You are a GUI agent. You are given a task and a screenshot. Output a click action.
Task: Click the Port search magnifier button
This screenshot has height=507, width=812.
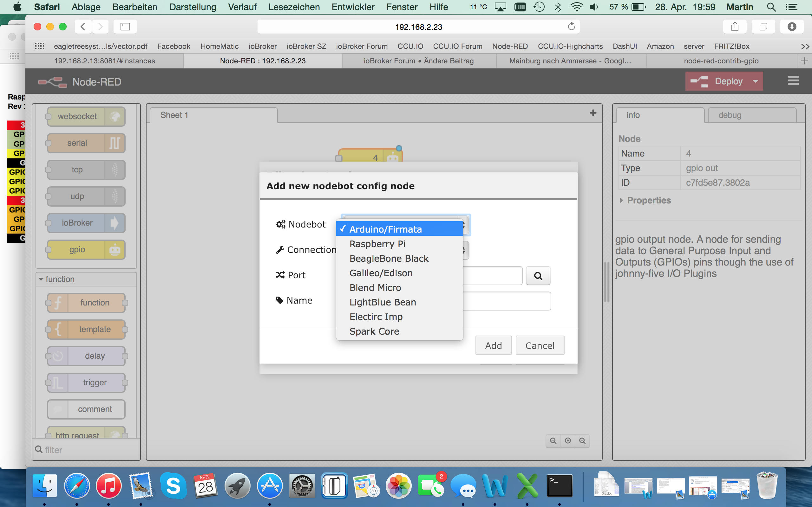[538, 276]
